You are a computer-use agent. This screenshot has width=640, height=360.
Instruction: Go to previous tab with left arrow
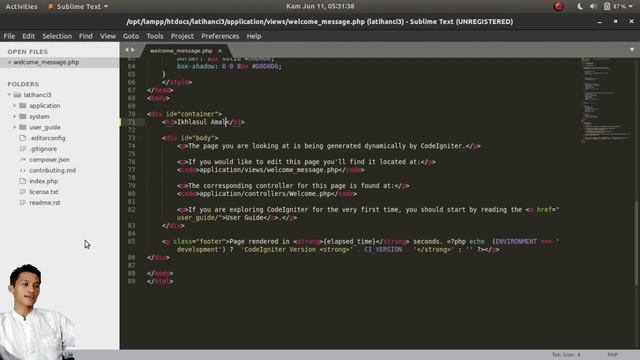[127, 50]
